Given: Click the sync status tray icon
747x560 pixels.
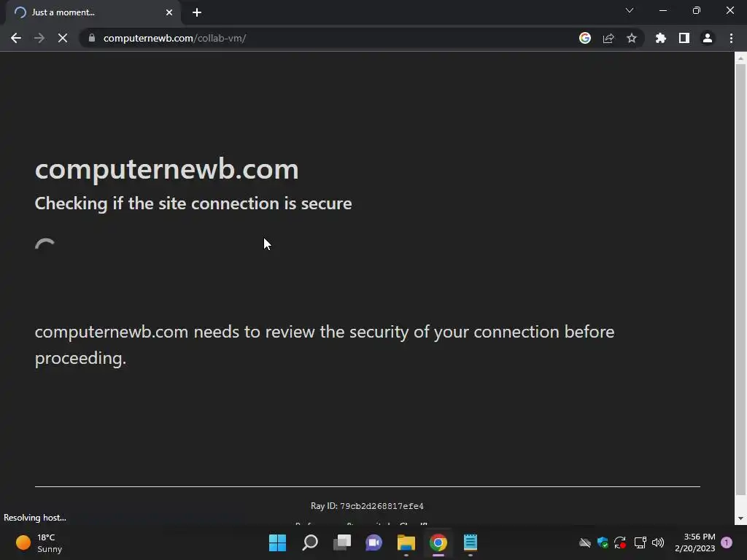Looking at the screenshot, I should 620,542.
